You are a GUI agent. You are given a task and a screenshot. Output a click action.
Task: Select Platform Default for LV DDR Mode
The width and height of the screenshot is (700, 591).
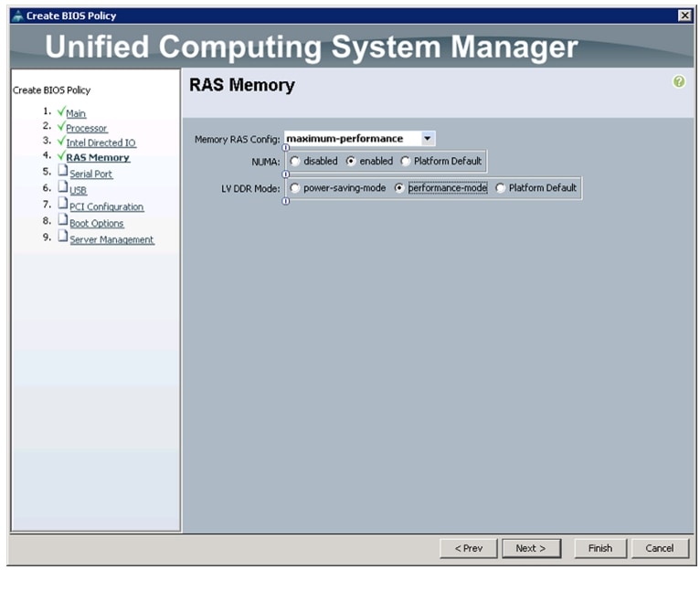coord(500,188)
